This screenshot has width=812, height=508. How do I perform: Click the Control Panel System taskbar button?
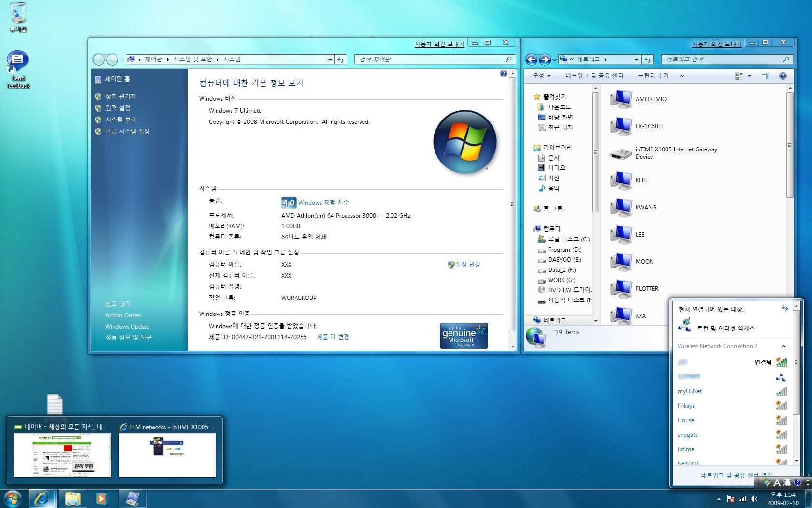[x=132, y=498]
